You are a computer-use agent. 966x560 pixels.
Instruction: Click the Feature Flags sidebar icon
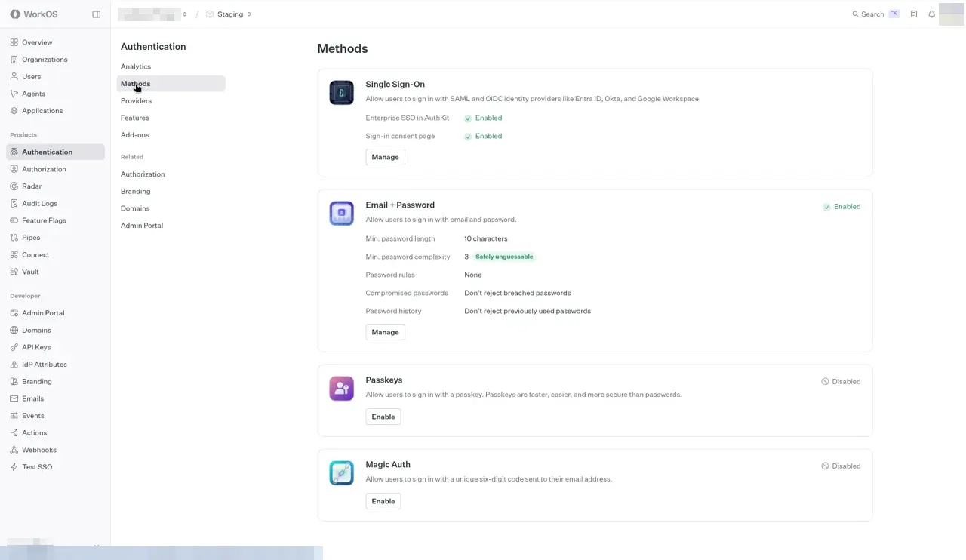(14, 220)
